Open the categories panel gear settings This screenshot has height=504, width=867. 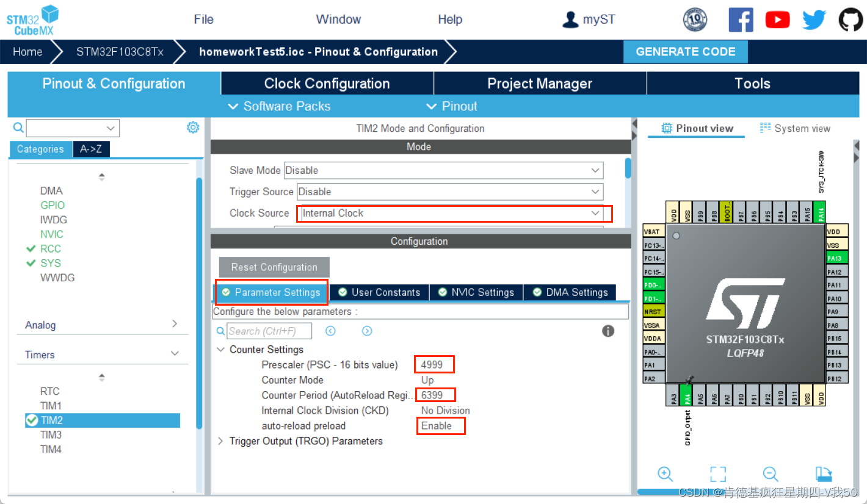coord(193,128)
